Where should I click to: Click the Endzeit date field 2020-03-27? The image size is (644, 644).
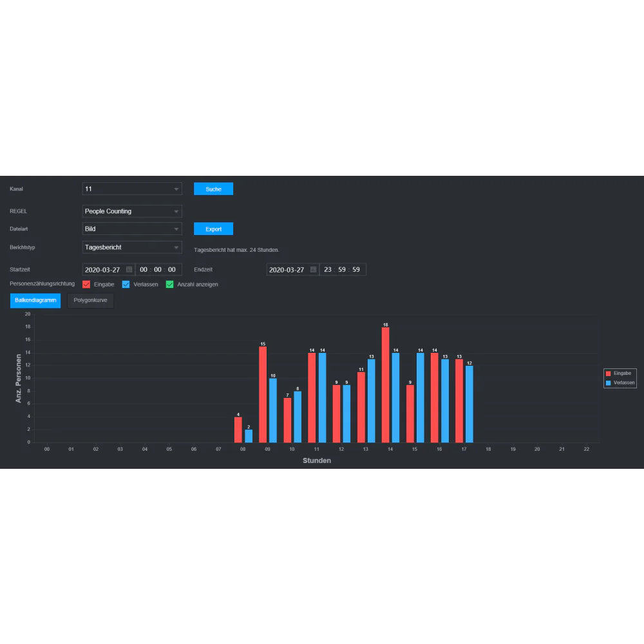point(287,270)
